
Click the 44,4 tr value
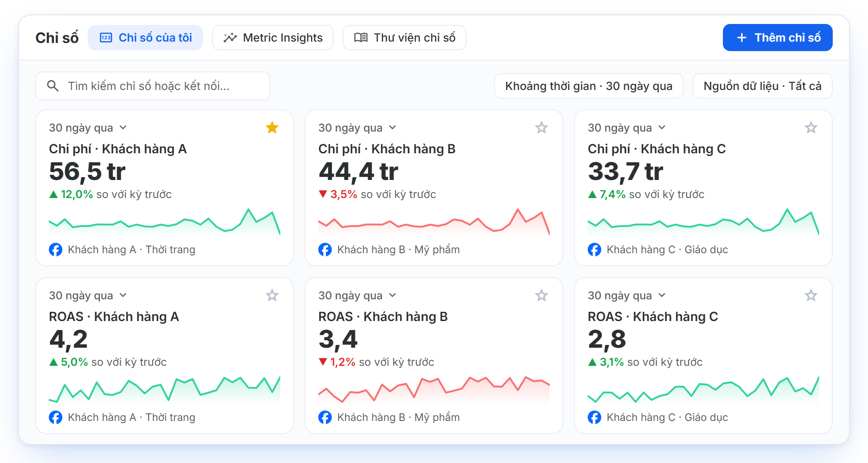coord(359,172)
